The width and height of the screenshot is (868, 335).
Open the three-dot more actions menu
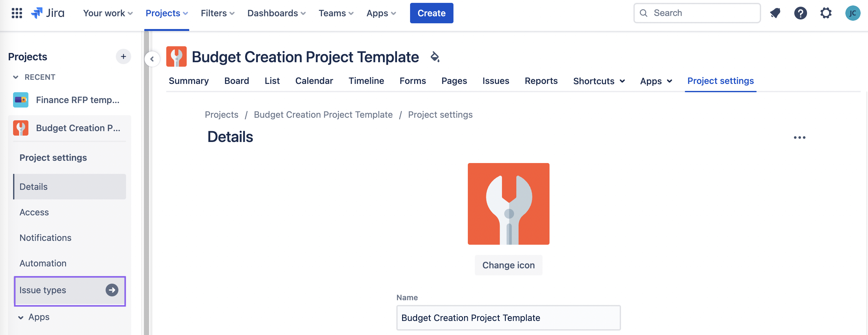tap(799, 137)
